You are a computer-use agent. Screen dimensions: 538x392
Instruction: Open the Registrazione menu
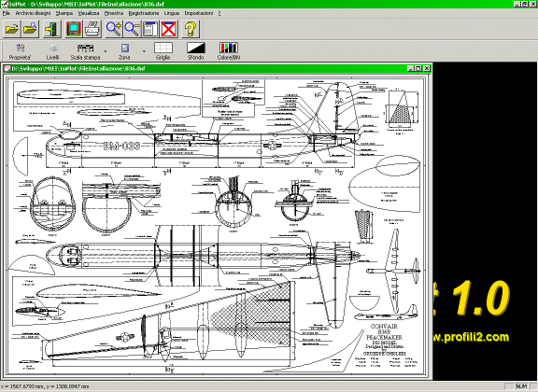(144, 13)
